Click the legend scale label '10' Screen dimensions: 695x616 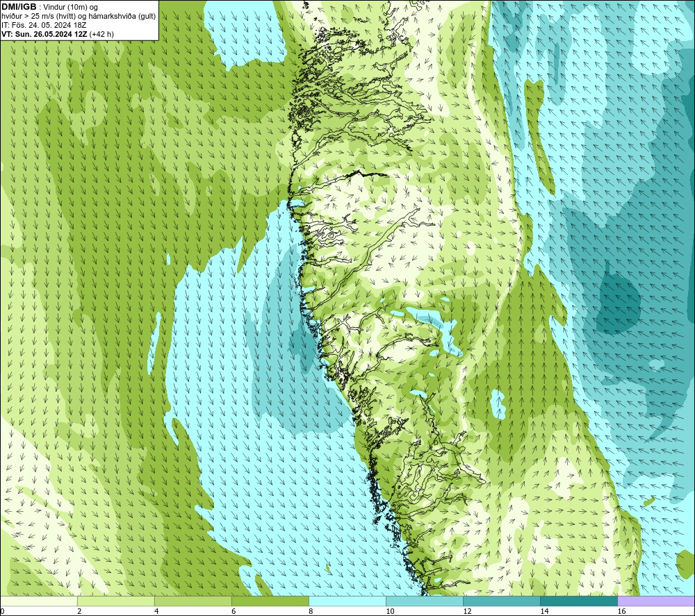click(390, 611)
